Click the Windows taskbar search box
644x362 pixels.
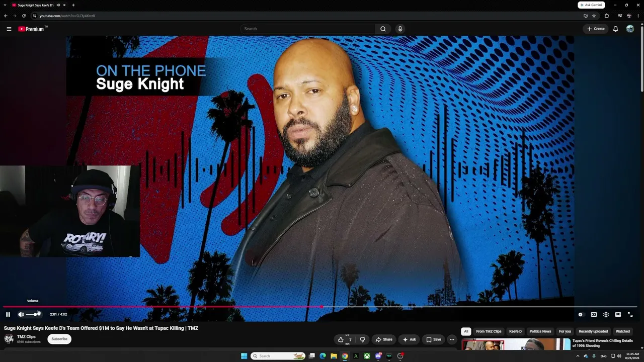pos(278,356)
